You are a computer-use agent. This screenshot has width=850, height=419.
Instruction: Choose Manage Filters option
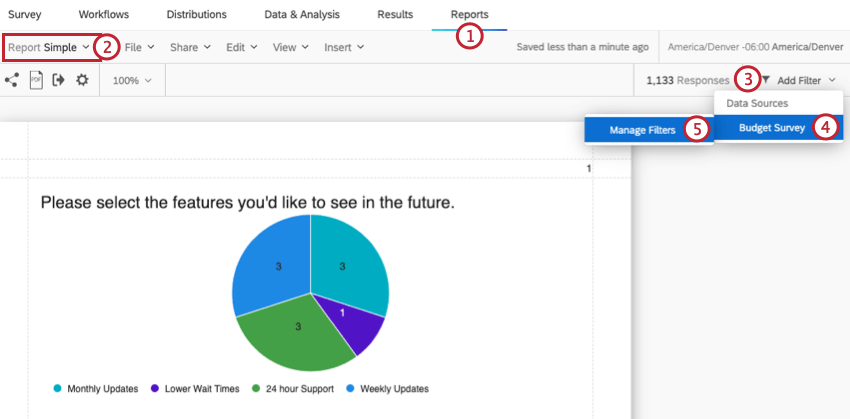pyautogui.click(x=642, y=130)
